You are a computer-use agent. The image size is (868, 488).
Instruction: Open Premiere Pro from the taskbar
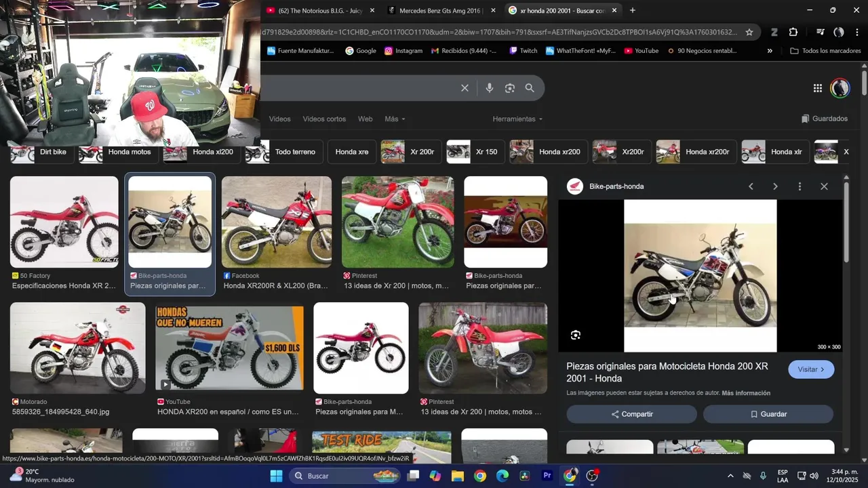click(547, 476)
